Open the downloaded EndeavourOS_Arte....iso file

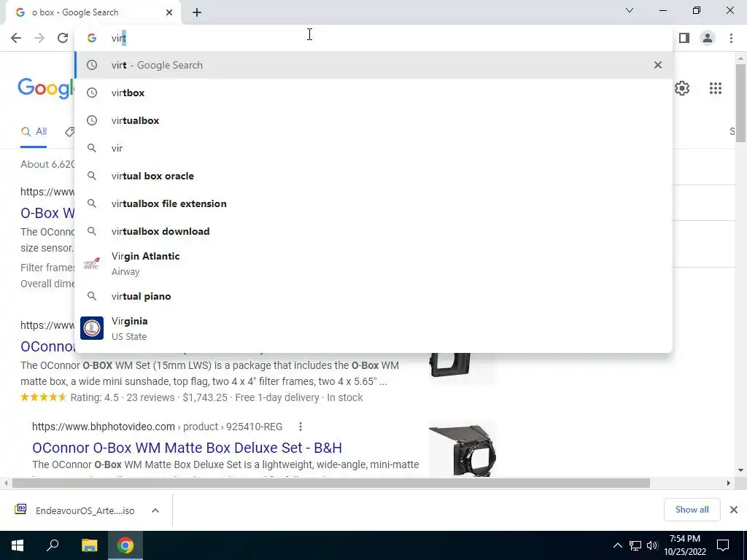click(x=75, y=510)
